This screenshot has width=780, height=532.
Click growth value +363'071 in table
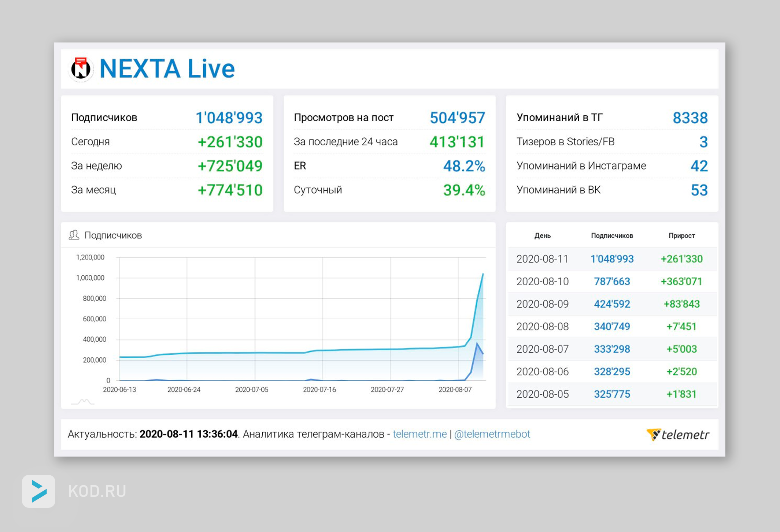point(681,281)
